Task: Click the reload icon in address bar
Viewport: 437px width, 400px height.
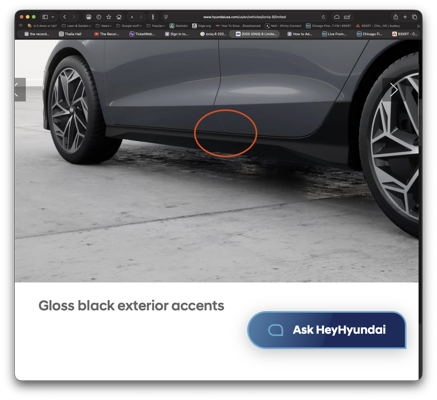Action: 323,17
